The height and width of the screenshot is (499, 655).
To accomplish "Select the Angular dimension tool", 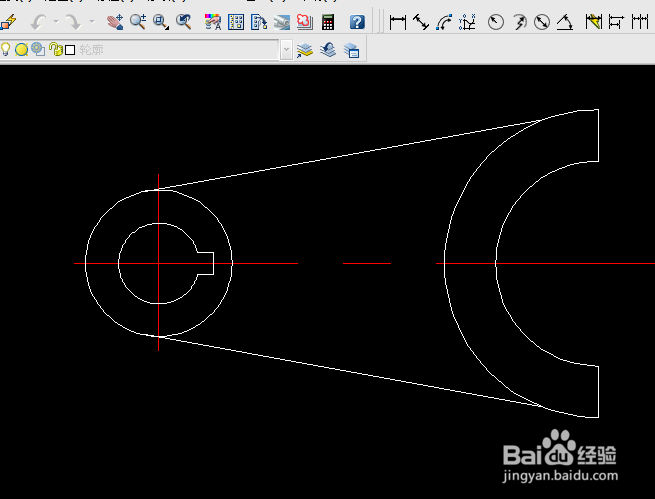I will click(x=565, y=22).
